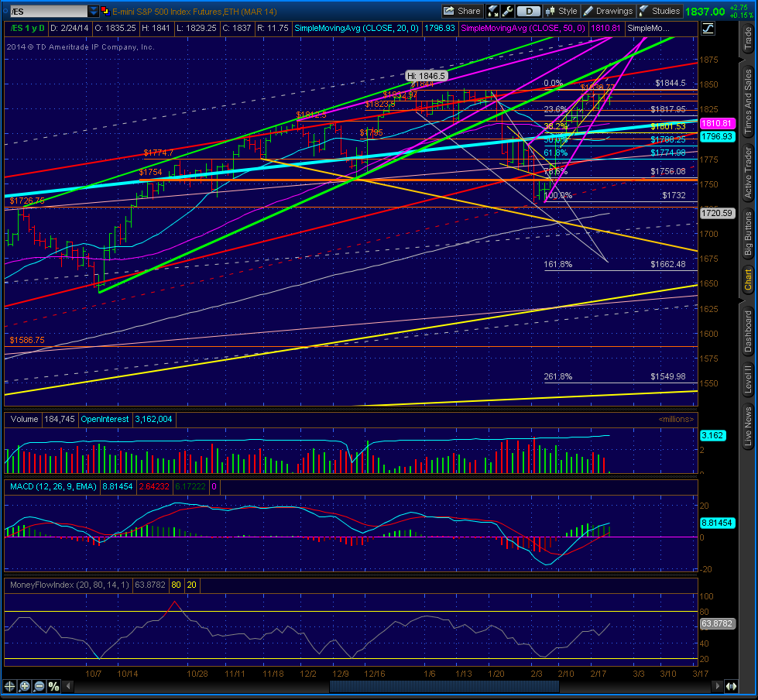Click the zoom in magnifier icon

pos(25,686)
